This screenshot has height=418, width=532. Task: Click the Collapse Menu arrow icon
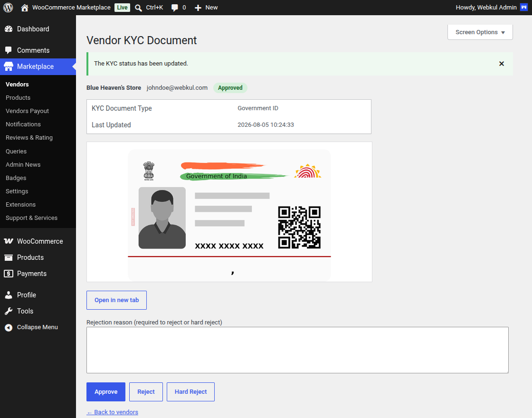[x=9, y=327]
